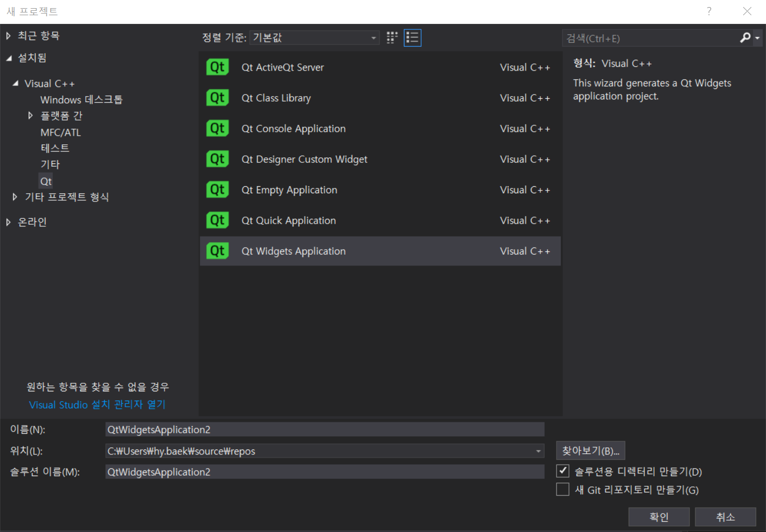Click the Qt icon beside Qt Designer Custom Widget

point(217,159)
